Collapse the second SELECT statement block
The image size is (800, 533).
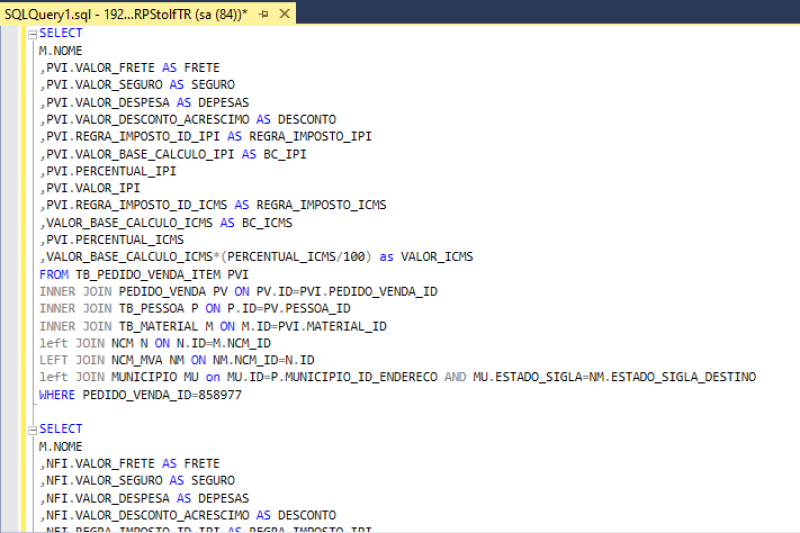[33, 430]
